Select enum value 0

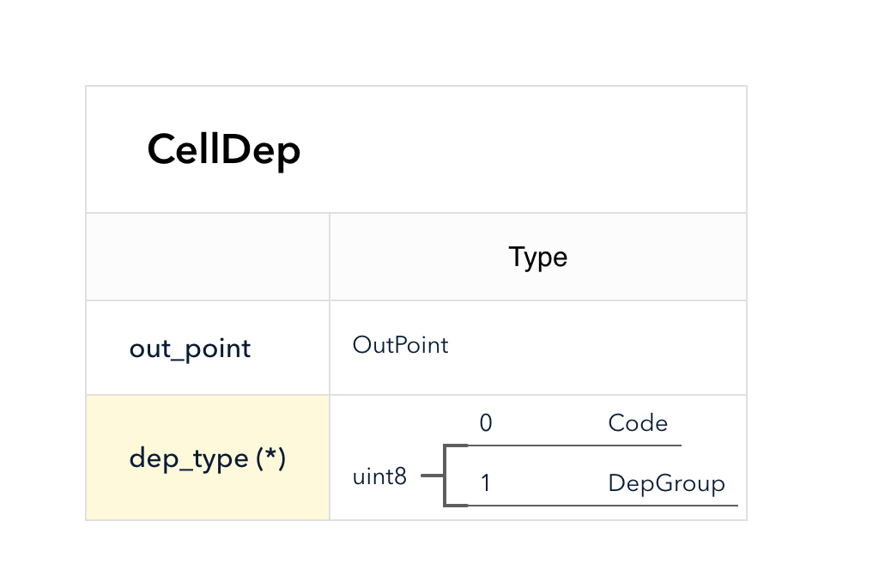click(x=486, y=423)
